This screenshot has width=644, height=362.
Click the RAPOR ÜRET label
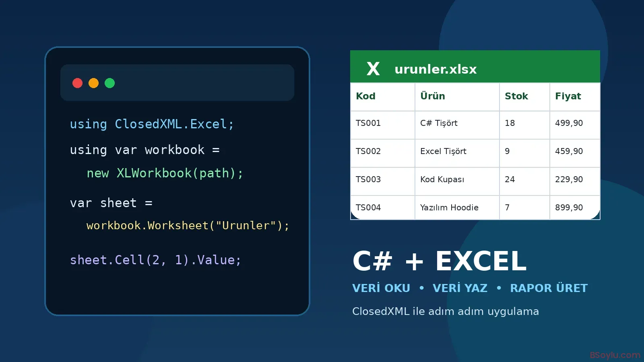(549, 288)
